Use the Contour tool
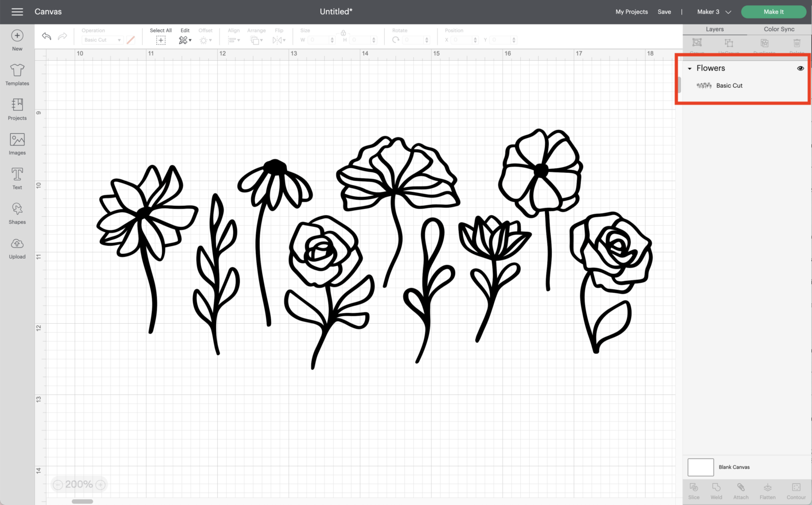 [796, 491]
